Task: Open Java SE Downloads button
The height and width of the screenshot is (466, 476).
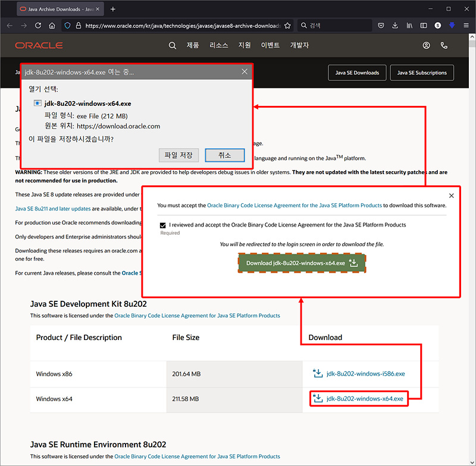Action: click(357, 73)
